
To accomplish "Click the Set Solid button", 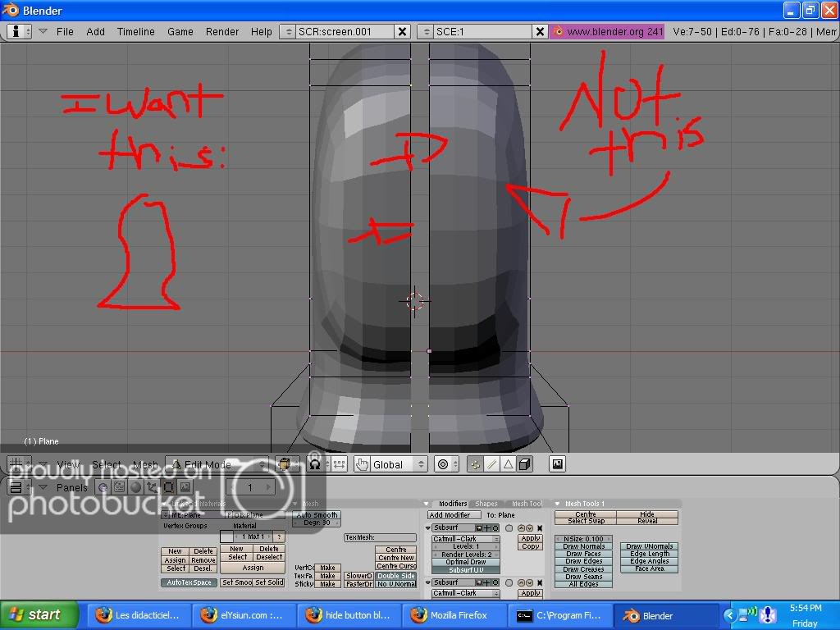I will [x=268, y=582].
